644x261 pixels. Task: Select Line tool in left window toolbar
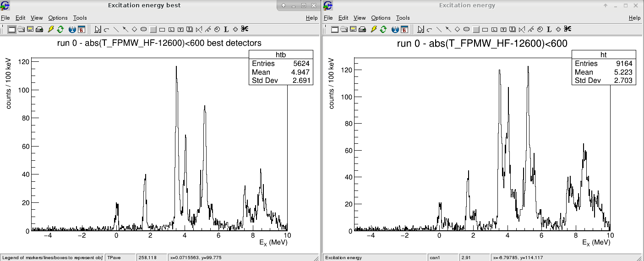pos(116,29)
